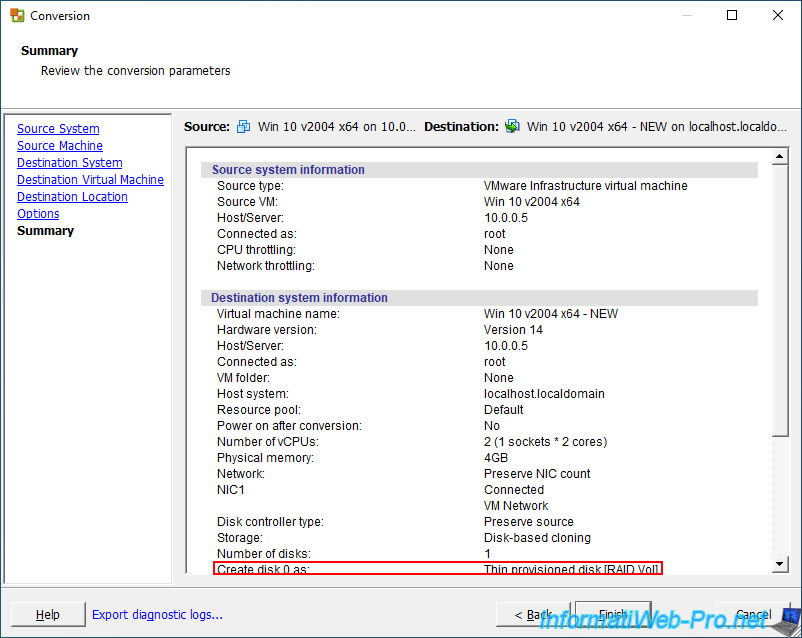Screen dimensions: 802x638
Task: Click 'Win 10 v2004 x64 - NEW' machine name value
Action: 551,314
